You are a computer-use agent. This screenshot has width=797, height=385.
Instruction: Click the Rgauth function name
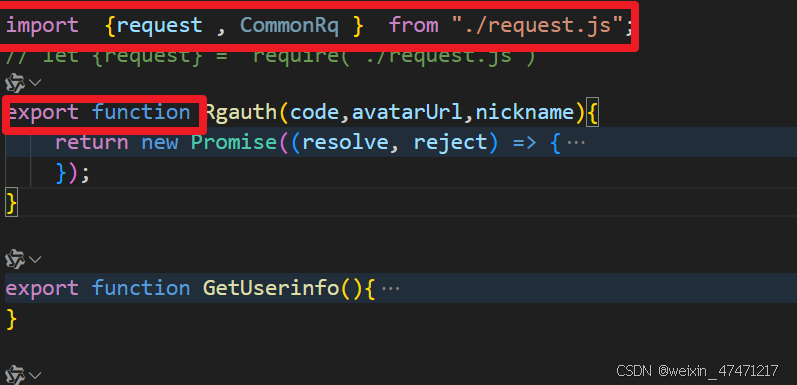240,112
